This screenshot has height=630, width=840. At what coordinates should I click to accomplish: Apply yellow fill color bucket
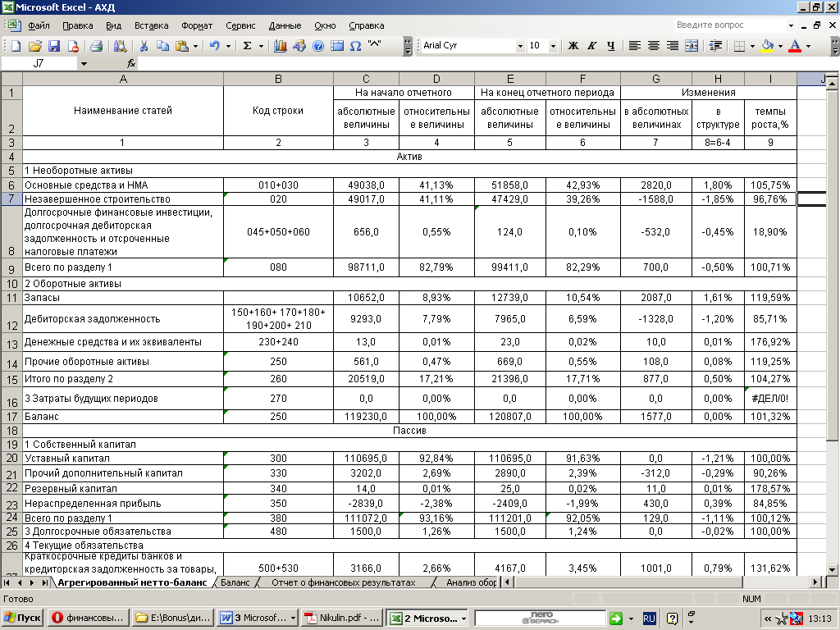767,46
